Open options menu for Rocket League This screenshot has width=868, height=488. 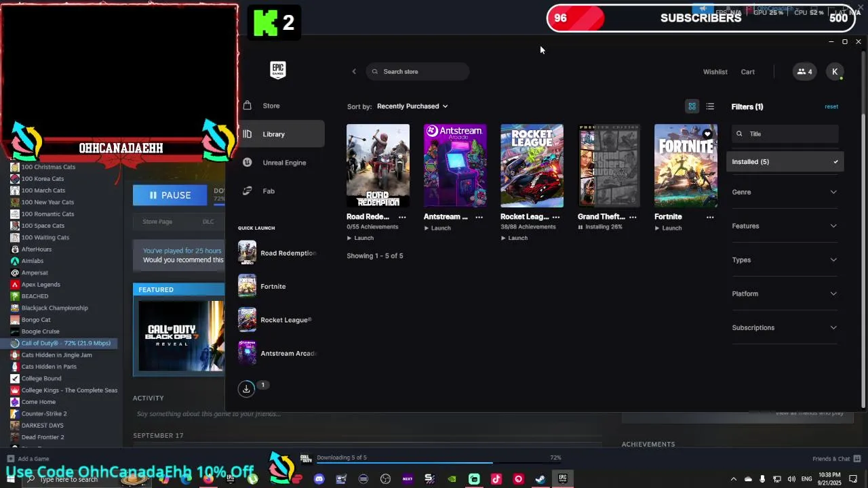(x=556, y=217)
